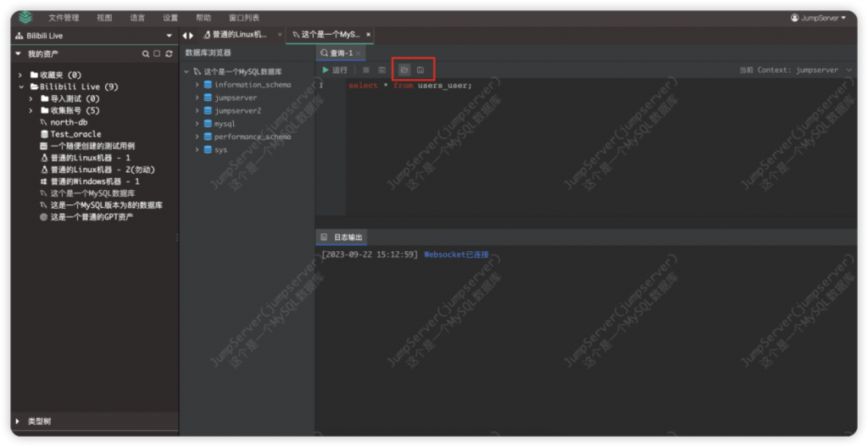The width and height of the screenshot is (868, 447).
Task: Expand the information_schema database
Action: click(197, 85)
